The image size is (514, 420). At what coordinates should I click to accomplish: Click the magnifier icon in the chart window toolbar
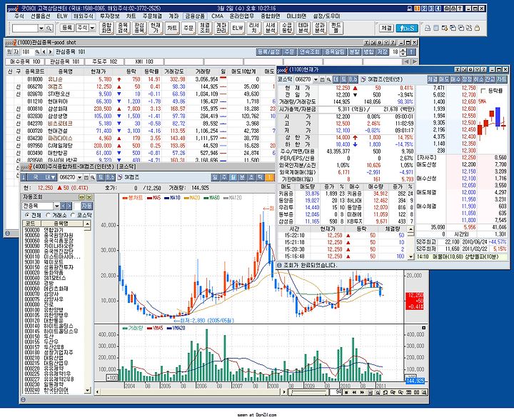[x=93, y=177]
